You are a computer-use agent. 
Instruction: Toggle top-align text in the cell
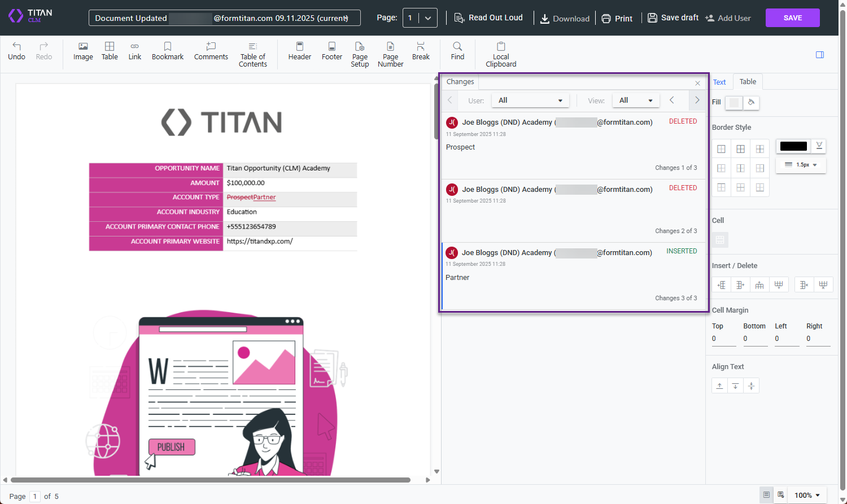[720, 385]
